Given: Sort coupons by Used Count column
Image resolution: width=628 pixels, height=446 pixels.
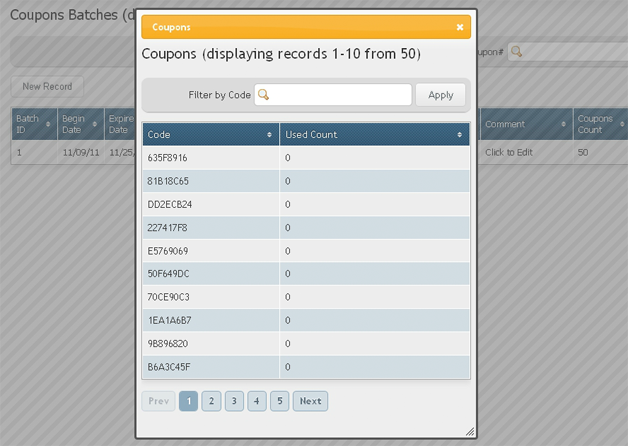Looking at the screenshot, I should (x=374, y=134).
